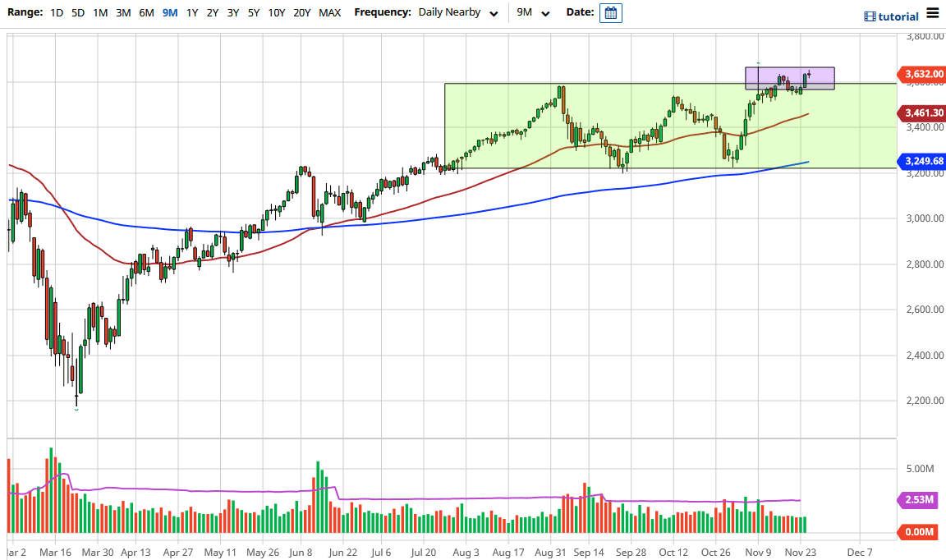
Task: Click the 2.53M volume average label
Action: tap(918, 500)
